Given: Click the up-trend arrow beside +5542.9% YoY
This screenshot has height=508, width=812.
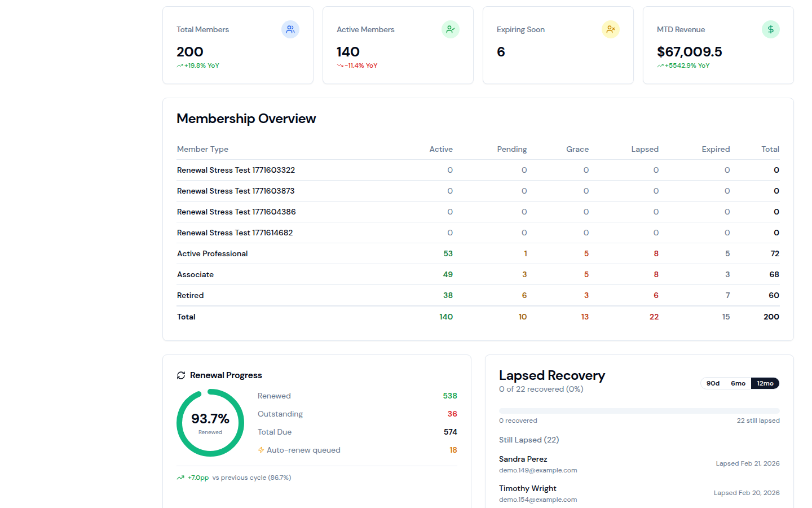Looking at the screenshot, I should 660,65.
